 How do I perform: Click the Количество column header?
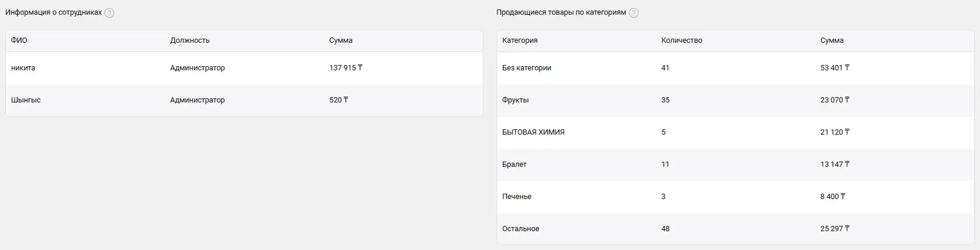(682, 40)
